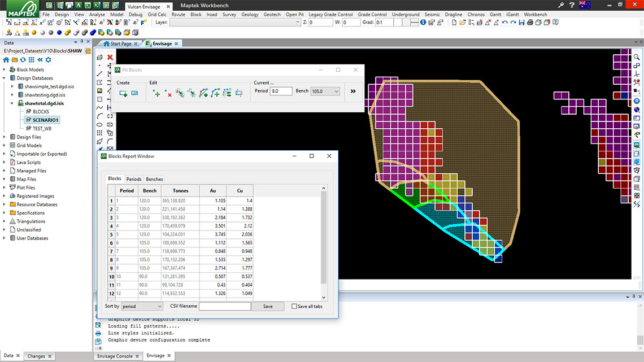Click the settings gear in Data panel
644x362 pixels.
49,60
